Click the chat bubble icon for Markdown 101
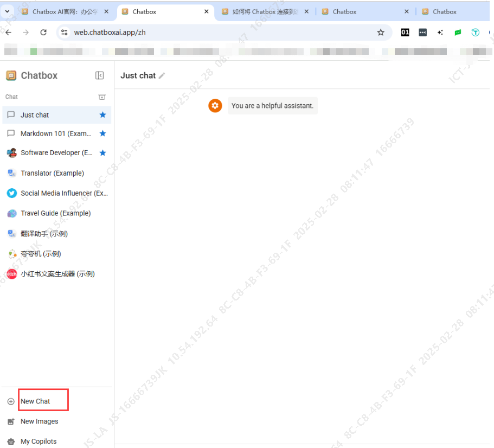Screen dimensions: 494x448 [11, 133]
